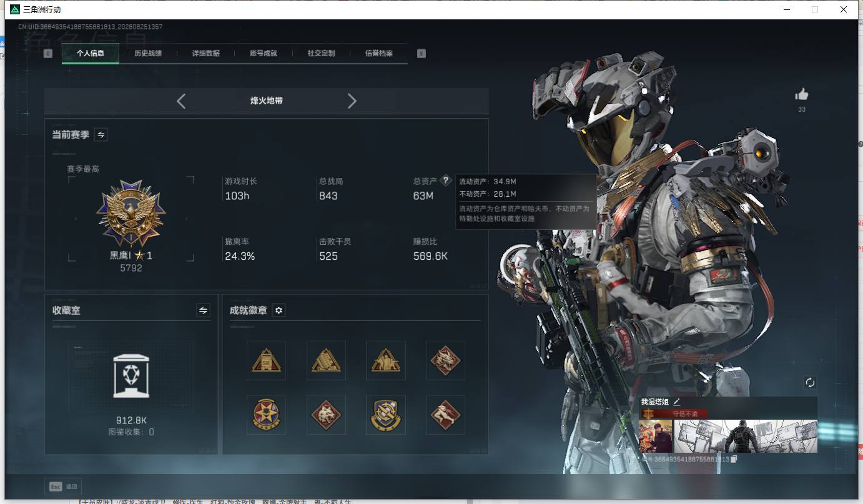863x504 pixels.
Task: Open the 历史战绩 tab
Action: [148, 54]
